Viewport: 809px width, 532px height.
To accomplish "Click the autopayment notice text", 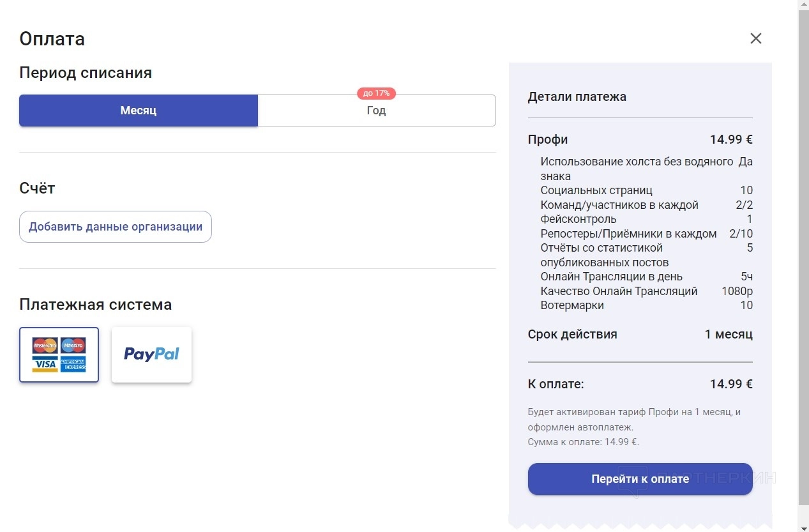I will [x=634, y=420].
